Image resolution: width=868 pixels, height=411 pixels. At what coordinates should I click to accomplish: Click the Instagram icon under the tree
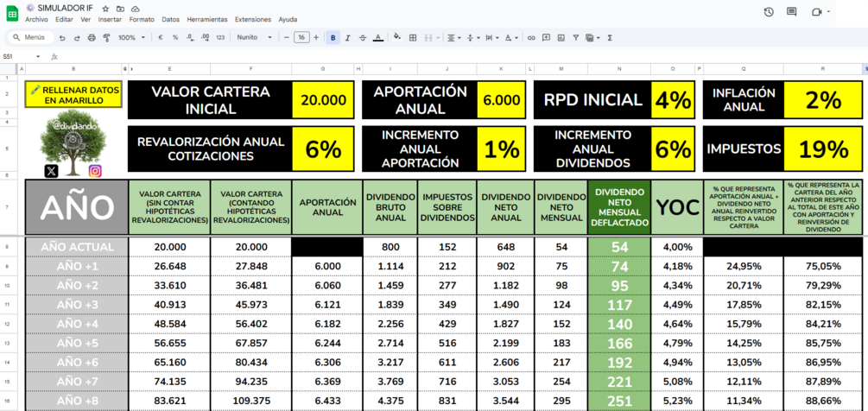point(95,171)
